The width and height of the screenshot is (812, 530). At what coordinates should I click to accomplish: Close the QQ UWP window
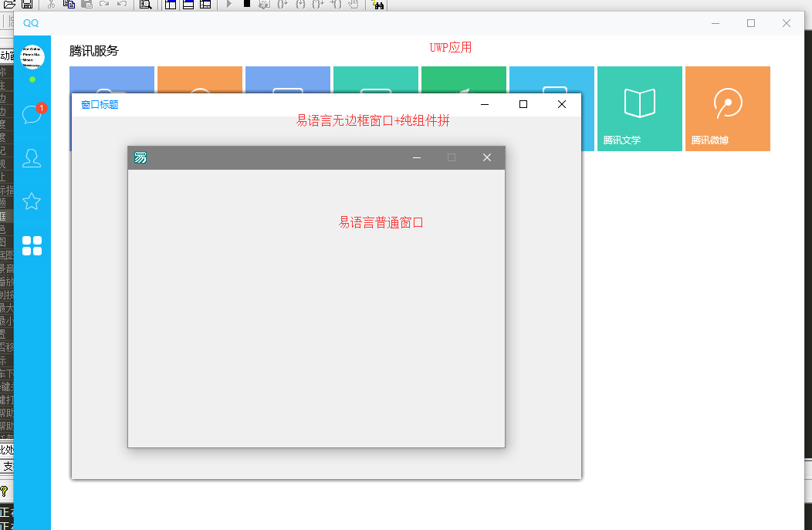(786, 23)
